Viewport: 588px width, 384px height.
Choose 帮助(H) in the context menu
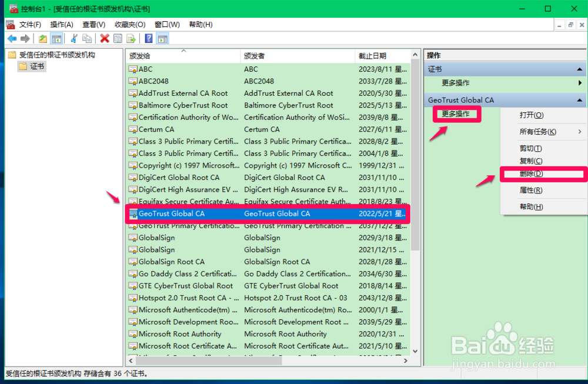click(544, 206)
